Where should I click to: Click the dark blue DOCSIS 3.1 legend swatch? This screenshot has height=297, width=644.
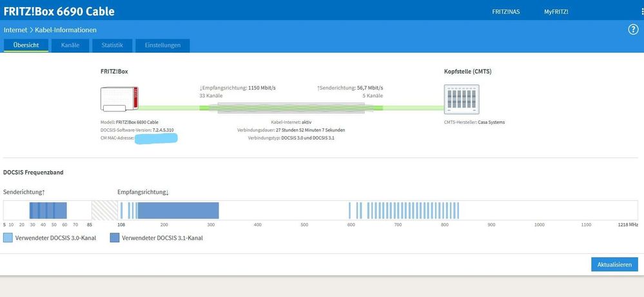pos(115,238)
